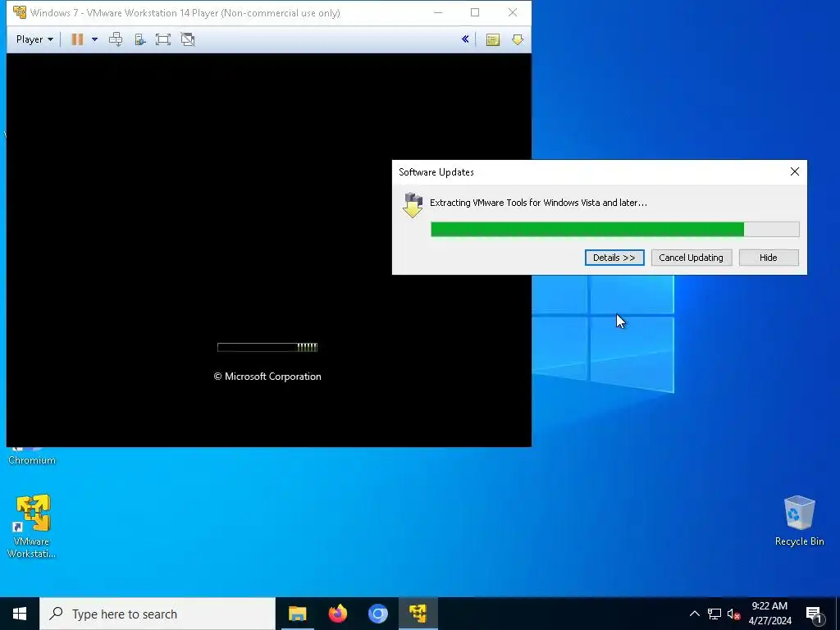Click the green extraction progress bar
840x630 pixels.
coord(615,230)
